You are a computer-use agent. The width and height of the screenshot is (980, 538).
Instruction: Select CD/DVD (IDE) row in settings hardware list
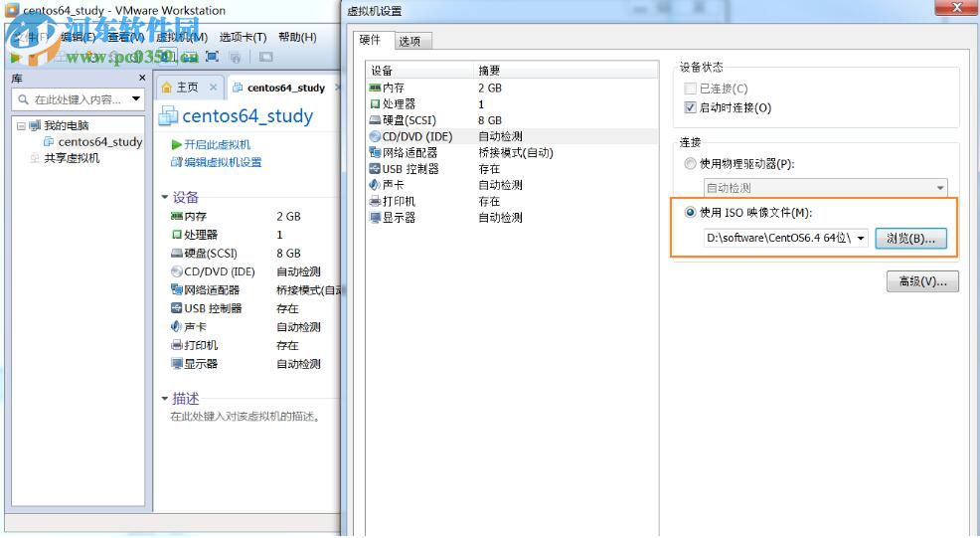click(512, 136)
